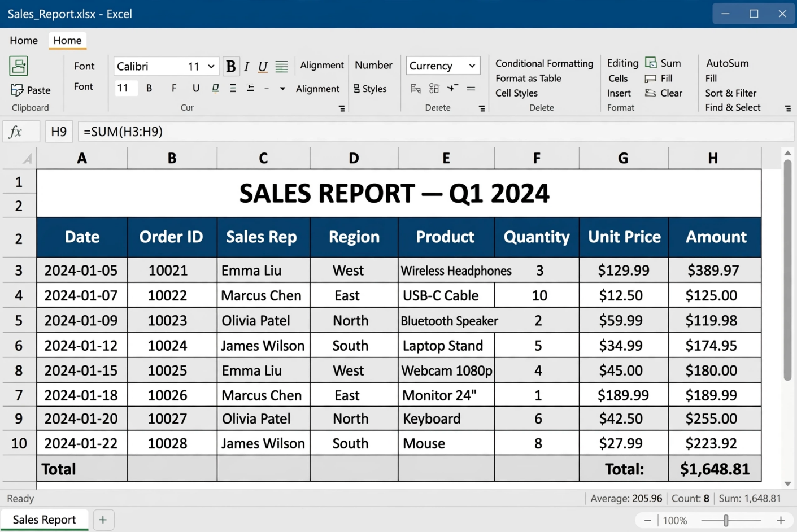Click the Paste button

coord(31,90)
